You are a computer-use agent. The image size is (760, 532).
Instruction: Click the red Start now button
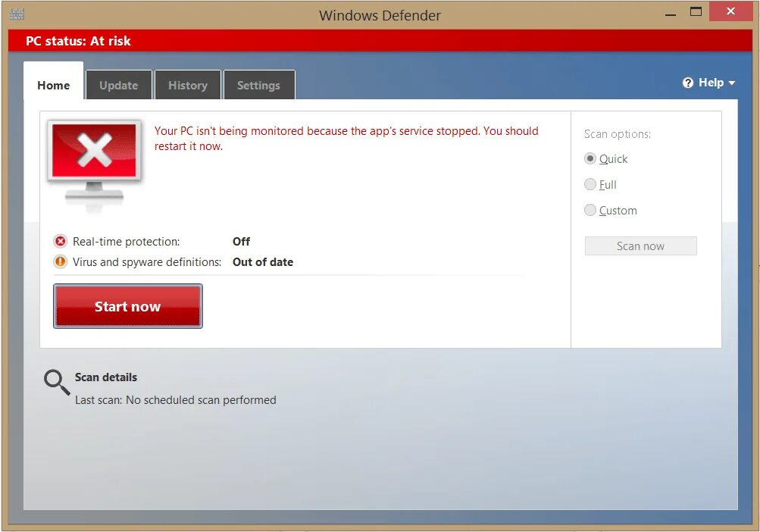[128, 306]
